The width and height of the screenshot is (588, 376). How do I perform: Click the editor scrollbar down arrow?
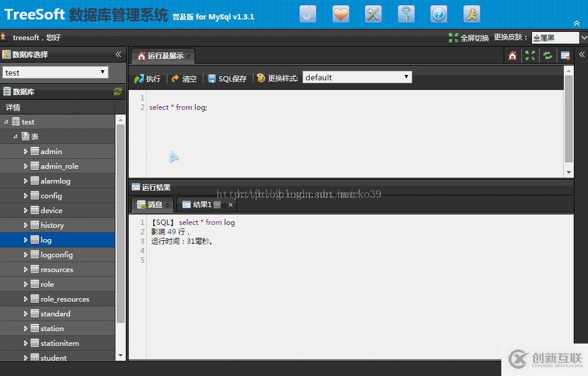[569, 172]
